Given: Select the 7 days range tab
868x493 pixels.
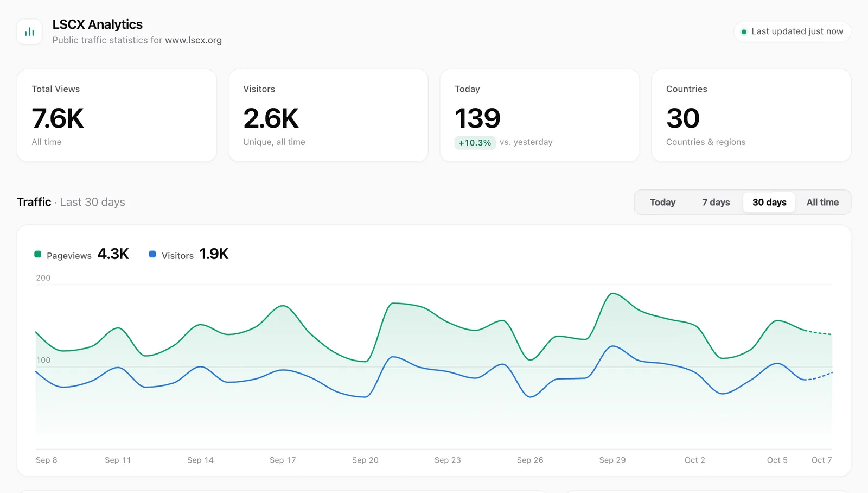Looking at the screenshot, I should [716, 202].
